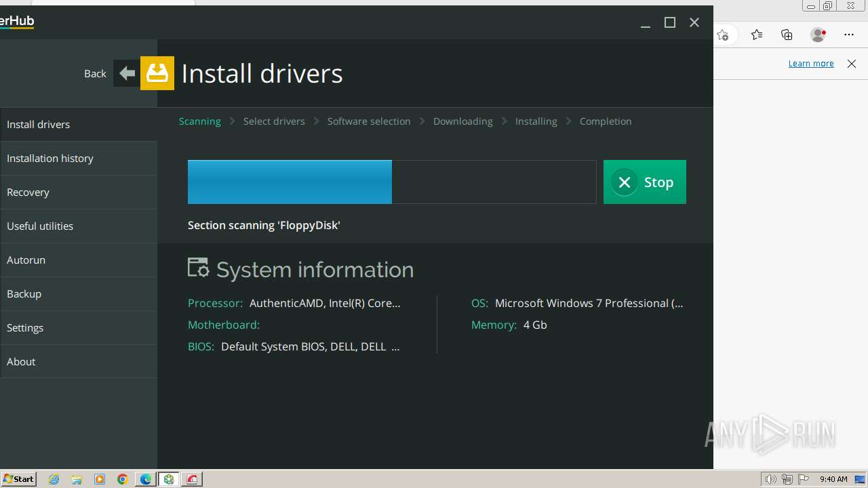Viewport: 868px width, 488px height.
Task: Click the BIOS value text
Action: (310, 346)
